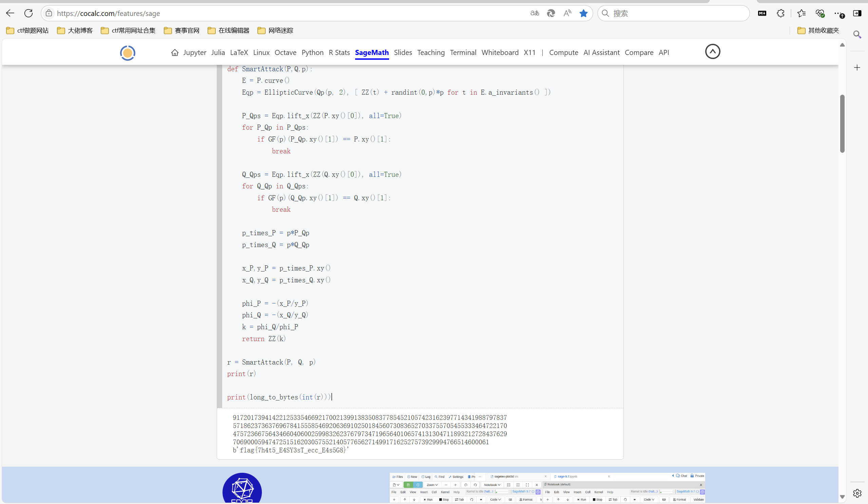This screenshot has width=868, height=504.
Task: Open the Markdown extension icon
Action: (762, 13)
